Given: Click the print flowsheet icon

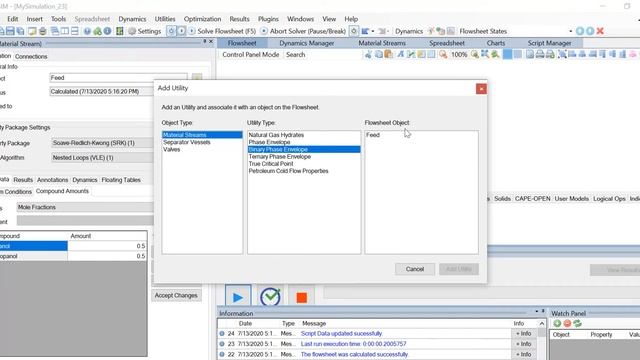Looking at the screenshot, I should click(x=540, y=54).
